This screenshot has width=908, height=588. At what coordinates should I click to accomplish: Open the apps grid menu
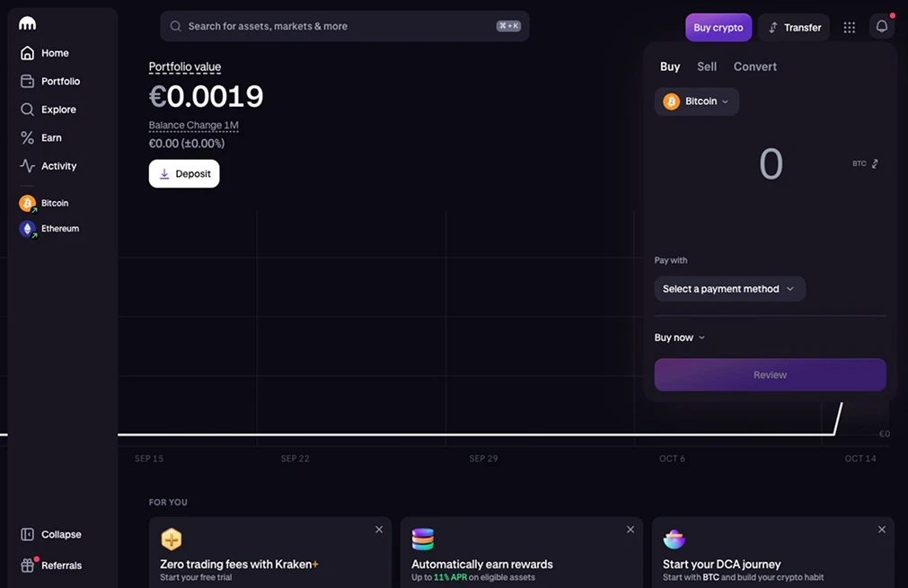point(849,27)
